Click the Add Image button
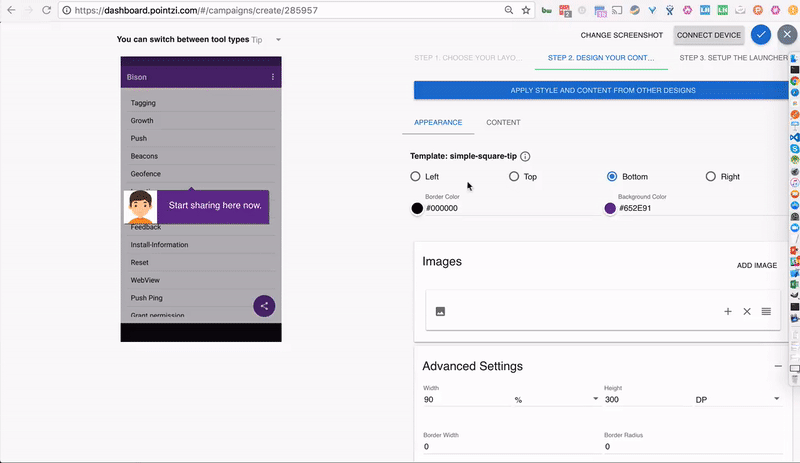 pos(757,265)
